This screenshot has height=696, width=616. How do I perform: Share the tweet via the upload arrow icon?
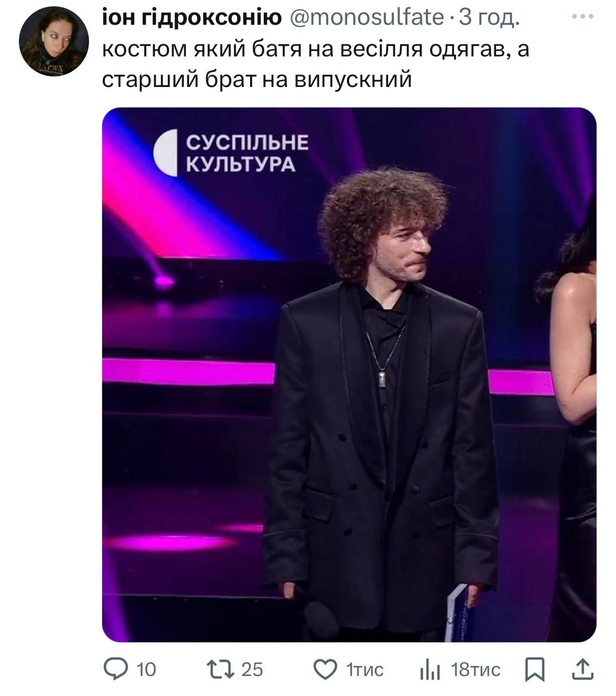click(x=582, y=669)
